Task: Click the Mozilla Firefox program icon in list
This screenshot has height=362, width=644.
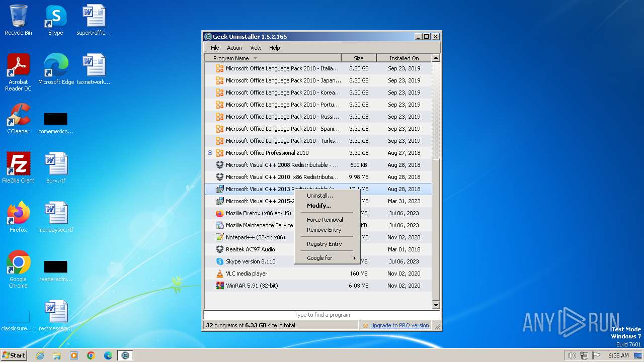Action: pyautogui.click(x=219, y=213)
